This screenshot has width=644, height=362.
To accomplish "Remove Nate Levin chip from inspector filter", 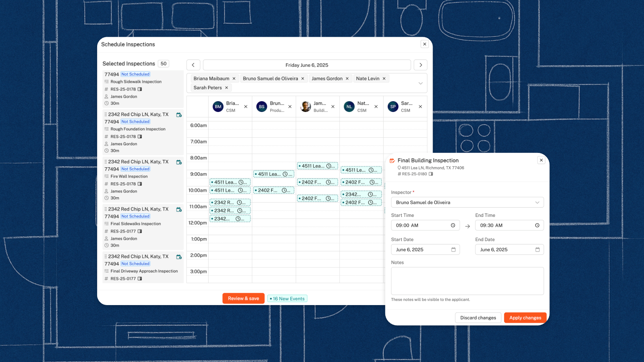I will coord(384,79).
